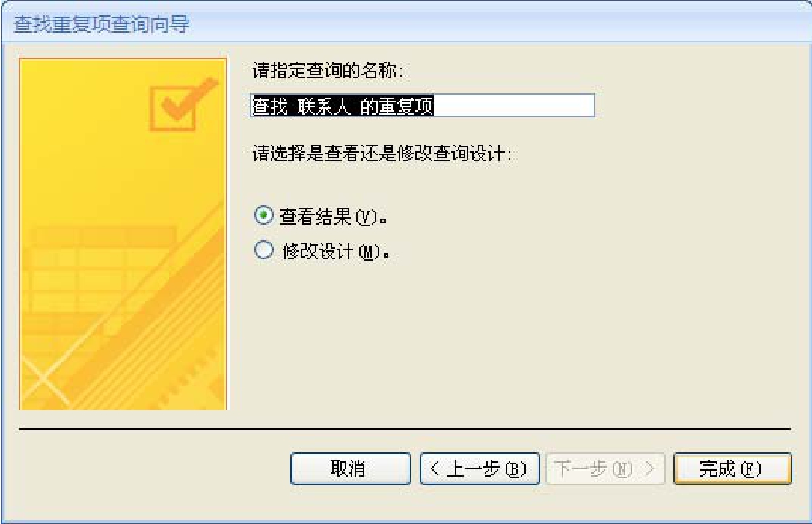
Task: Select the 修改设计 radio button
Action: (264, 250)
